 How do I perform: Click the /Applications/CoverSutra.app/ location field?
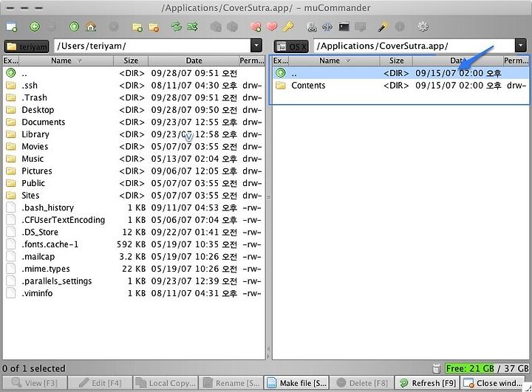414,46
